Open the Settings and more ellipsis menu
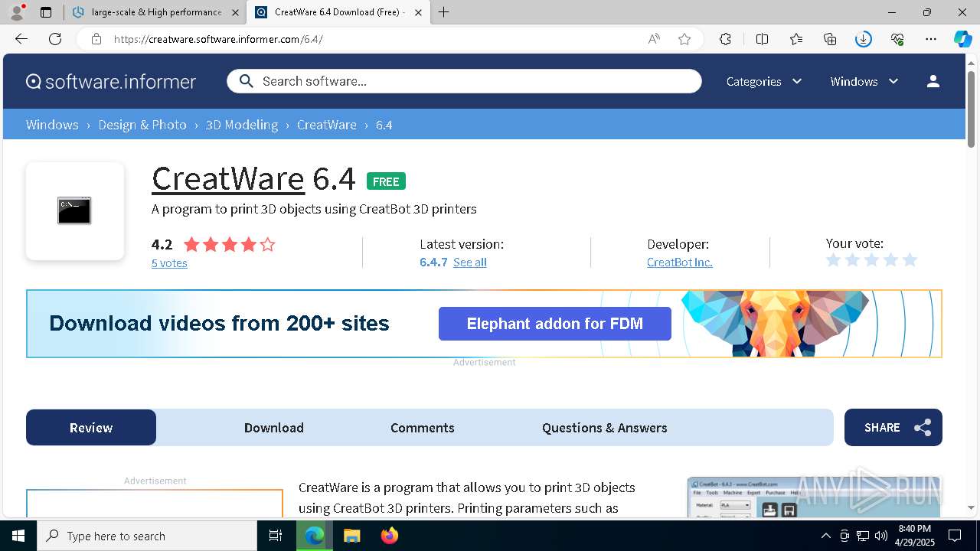 931,39
